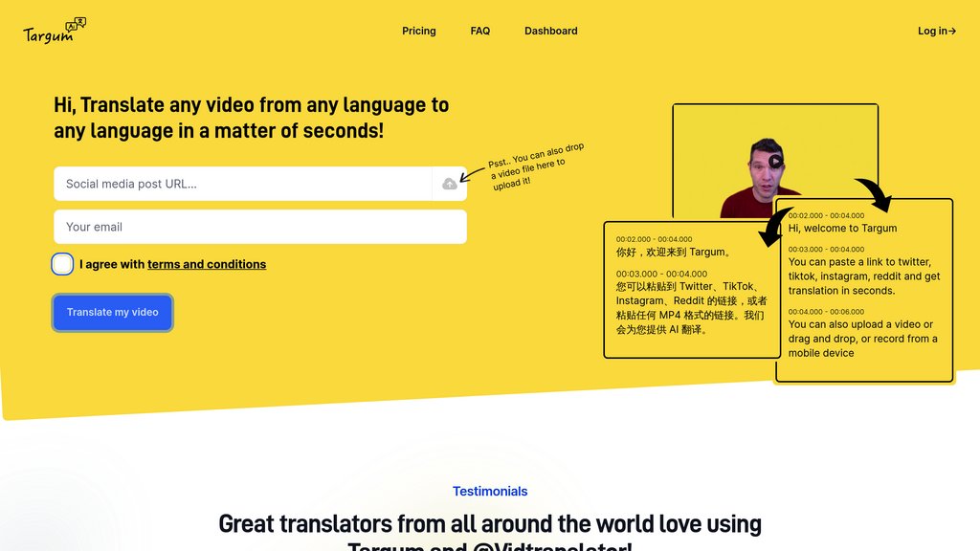
Task: Open the Pricing page
Action: coord(418,31)
